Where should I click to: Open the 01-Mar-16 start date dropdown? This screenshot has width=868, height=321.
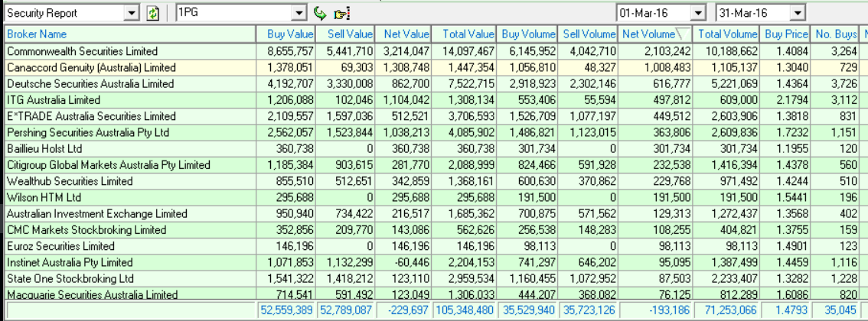699,13
